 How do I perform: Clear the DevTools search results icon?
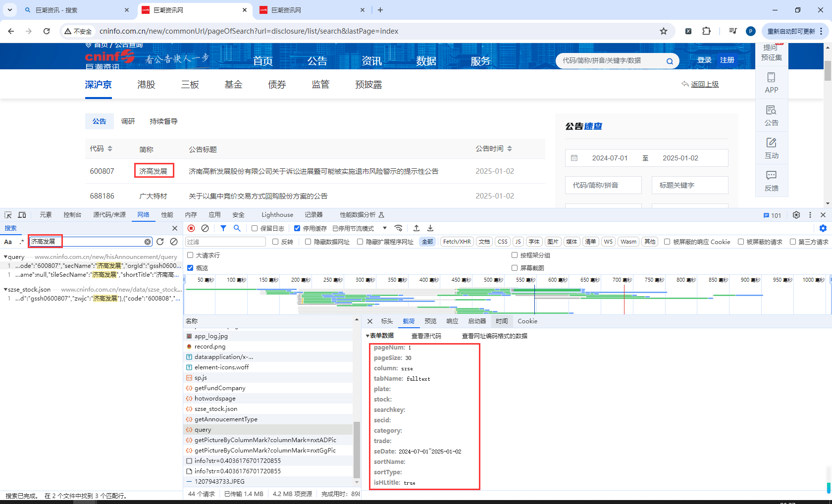tap(174, 242)
